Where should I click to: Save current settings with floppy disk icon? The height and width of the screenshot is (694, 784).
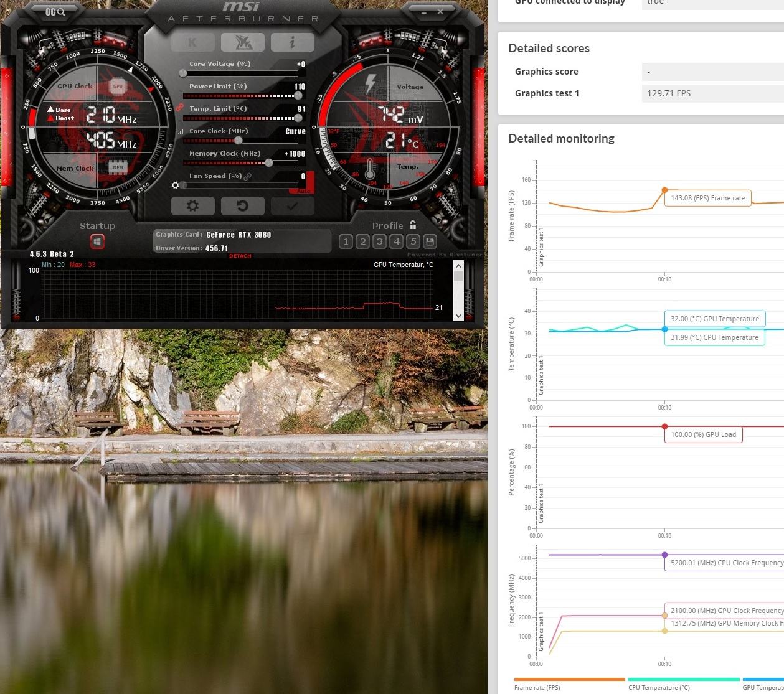(430, 241)
